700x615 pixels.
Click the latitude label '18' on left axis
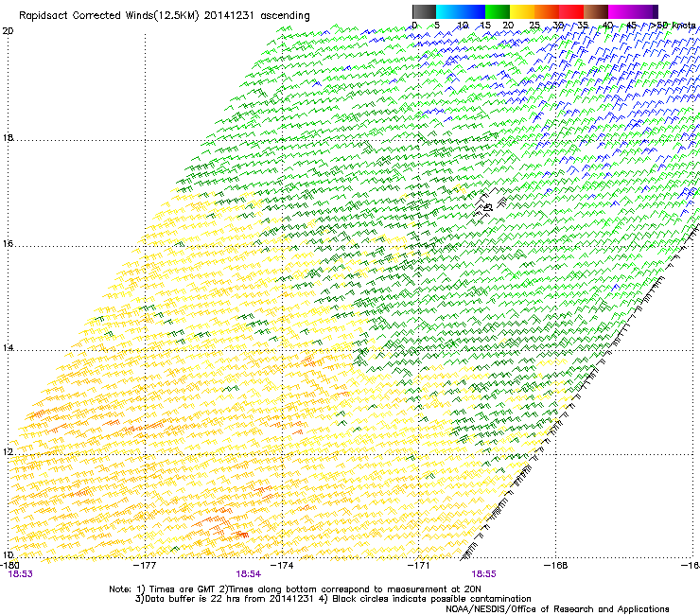(x=8, y=138)
